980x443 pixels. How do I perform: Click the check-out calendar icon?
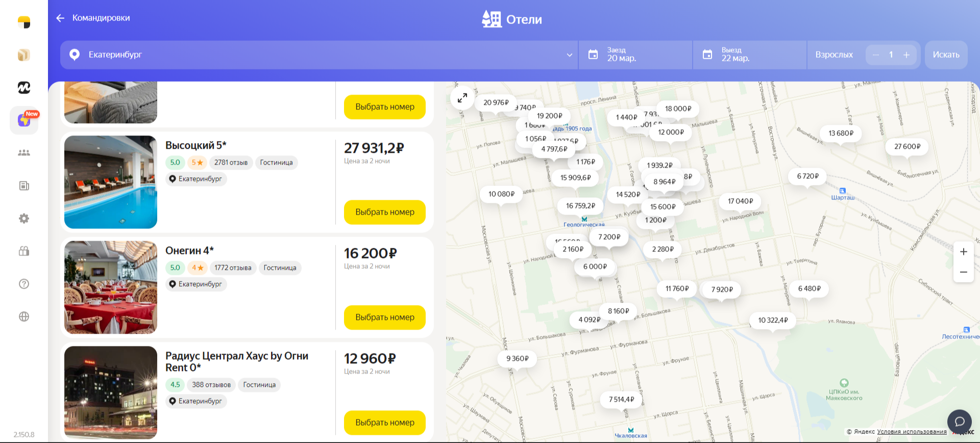tap(707, 54)
